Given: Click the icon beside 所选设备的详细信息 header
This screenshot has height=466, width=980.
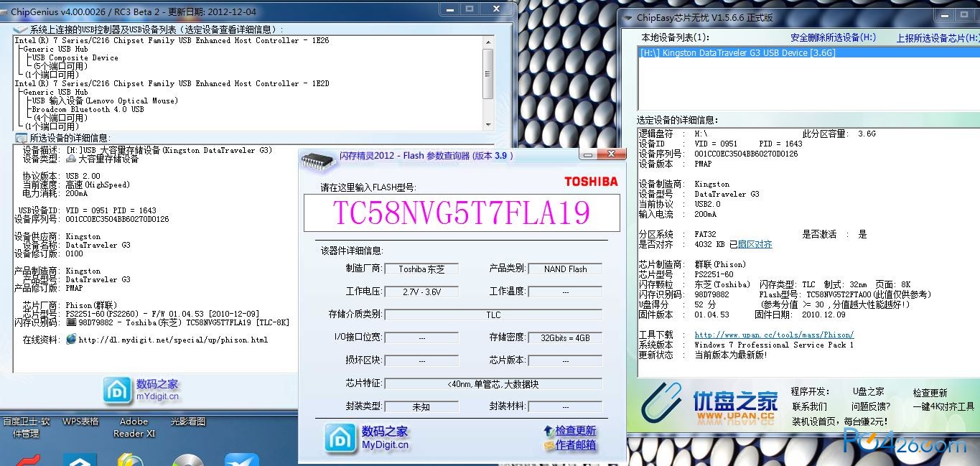Looking at the screenshot, I should 21,137.
